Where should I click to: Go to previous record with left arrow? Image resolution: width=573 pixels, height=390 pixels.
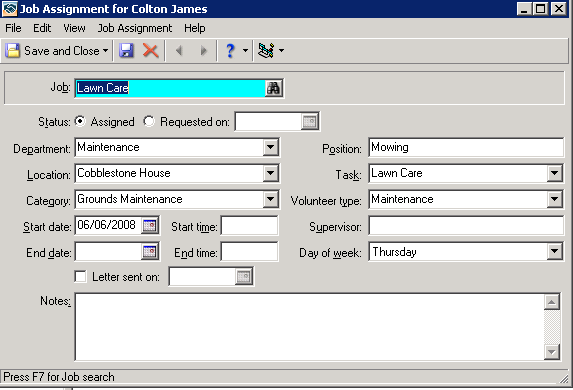[x=179, y=50]
